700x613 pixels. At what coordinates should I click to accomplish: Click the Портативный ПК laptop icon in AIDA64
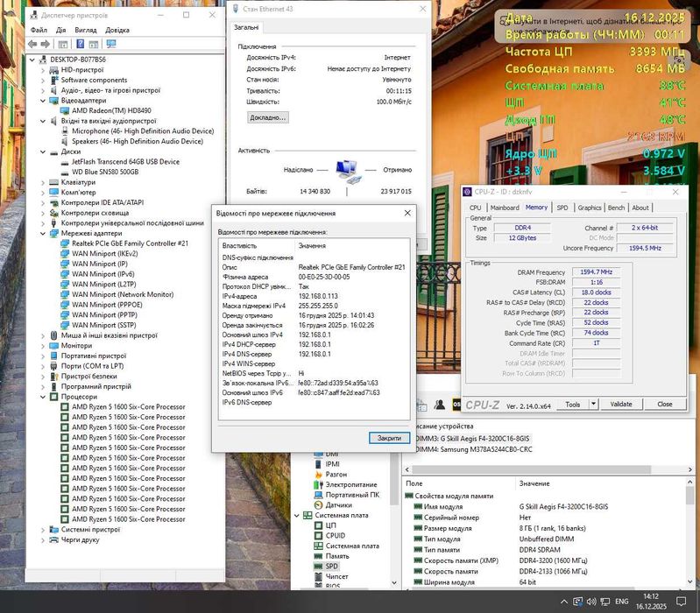318,495
